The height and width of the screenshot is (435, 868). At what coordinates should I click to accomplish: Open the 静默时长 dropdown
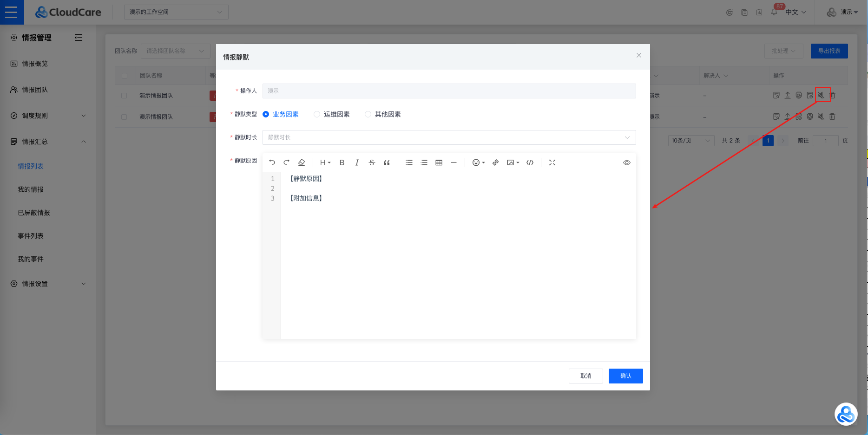448,137
